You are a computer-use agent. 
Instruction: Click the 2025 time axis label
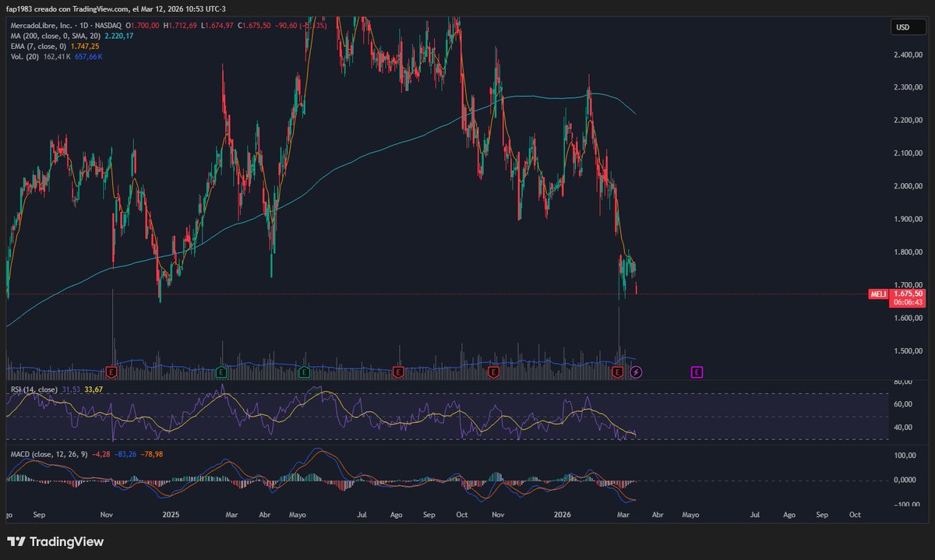coord(171,515)
